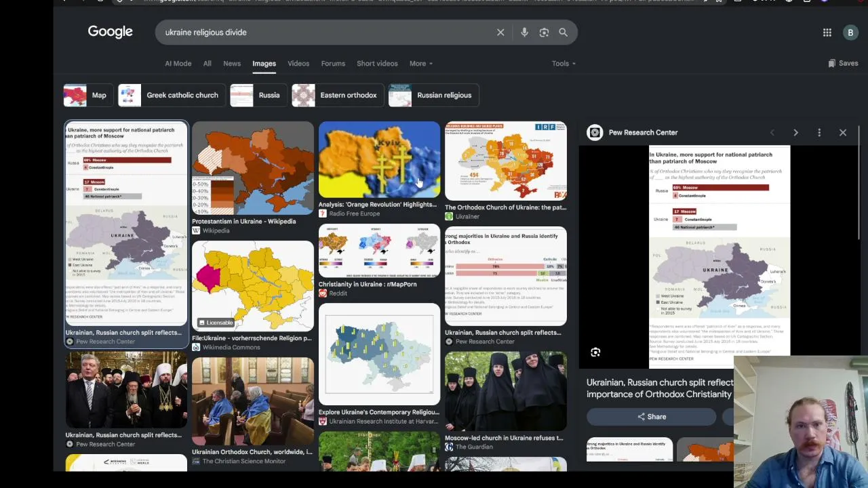The image size is (868, 488).
Task: Open "File:Ukraine - vorherrschende Religion p..." link
Action: click(252, 338)
